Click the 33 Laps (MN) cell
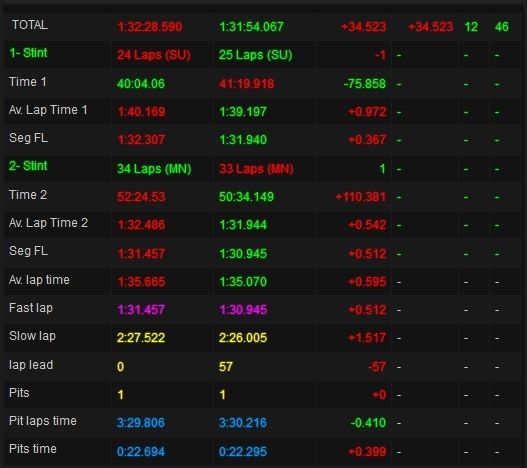Viewport: 527px width, 468px height. (x=256, y=168)
